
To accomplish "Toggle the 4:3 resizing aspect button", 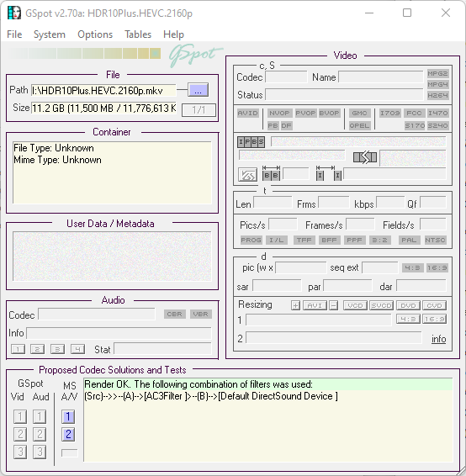I will [x=408, y=319].
